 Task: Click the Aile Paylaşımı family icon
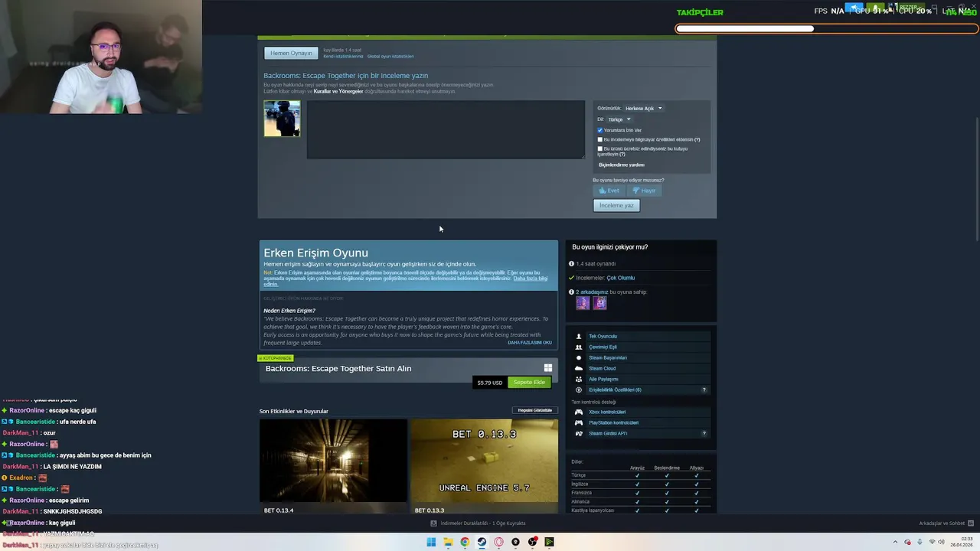(x=579, y=379)
